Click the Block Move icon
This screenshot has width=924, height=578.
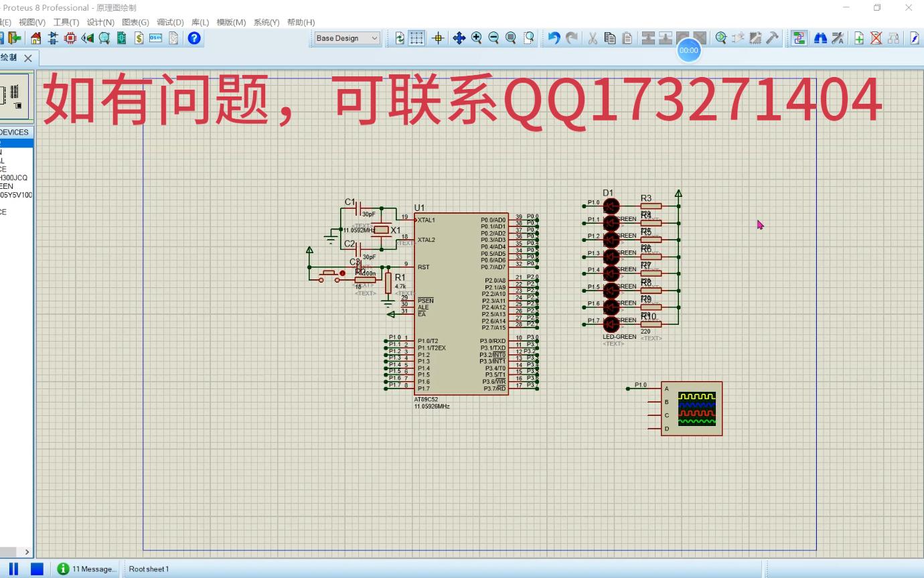coord(666,38)
